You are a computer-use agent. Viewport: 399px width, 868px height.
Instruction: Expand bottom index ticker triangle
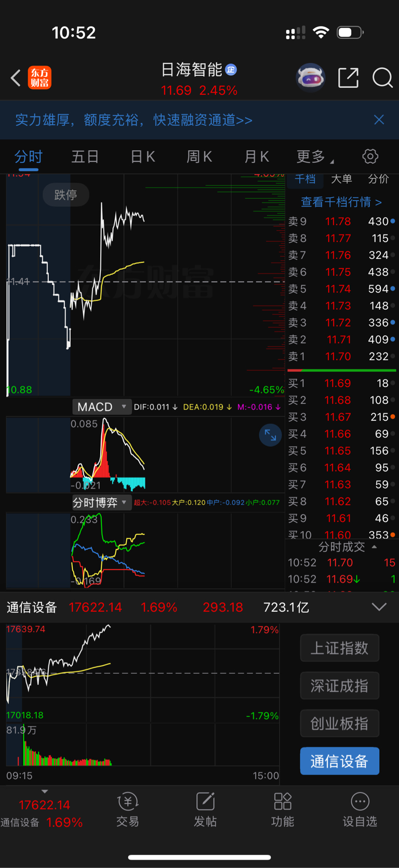[45, 792]
